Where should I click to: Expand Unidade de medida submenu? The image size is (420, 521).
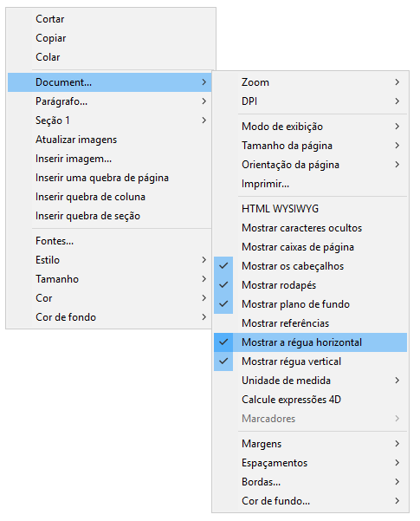click(310, 381)
